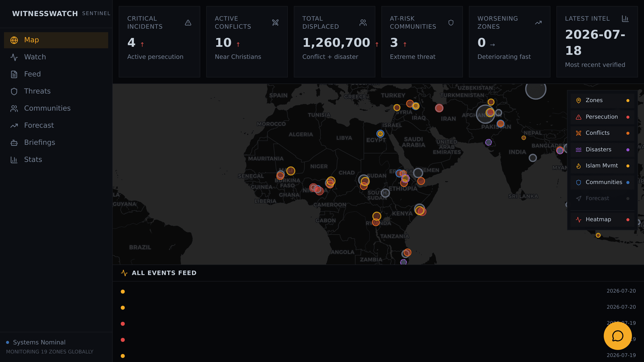Click the Disasters layer purple dot
Viewport: 644px width, 362px height.
point(628,150)
